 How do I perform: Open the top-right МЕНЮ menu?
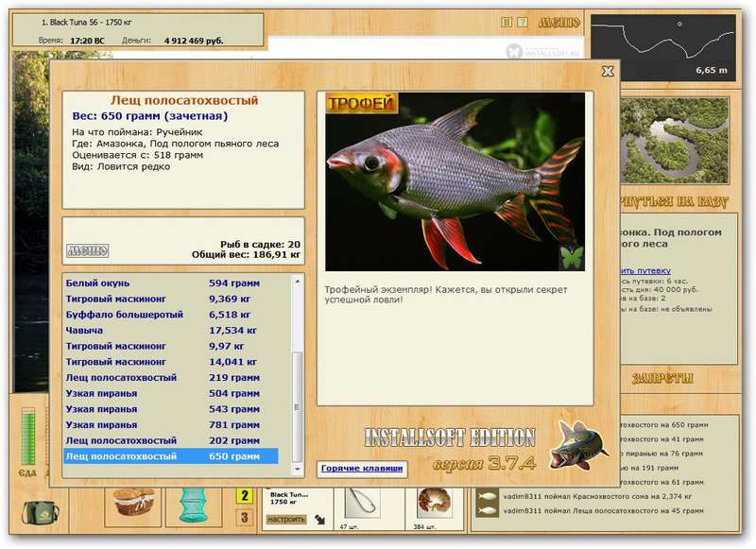[558, 22]
